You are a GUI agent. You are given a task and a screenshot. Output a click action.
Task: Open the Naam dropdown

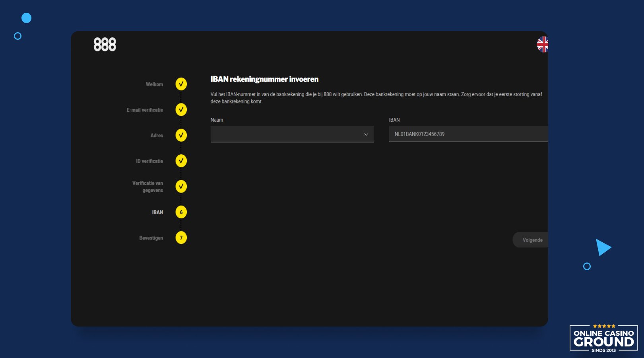[x=292, y=134]
